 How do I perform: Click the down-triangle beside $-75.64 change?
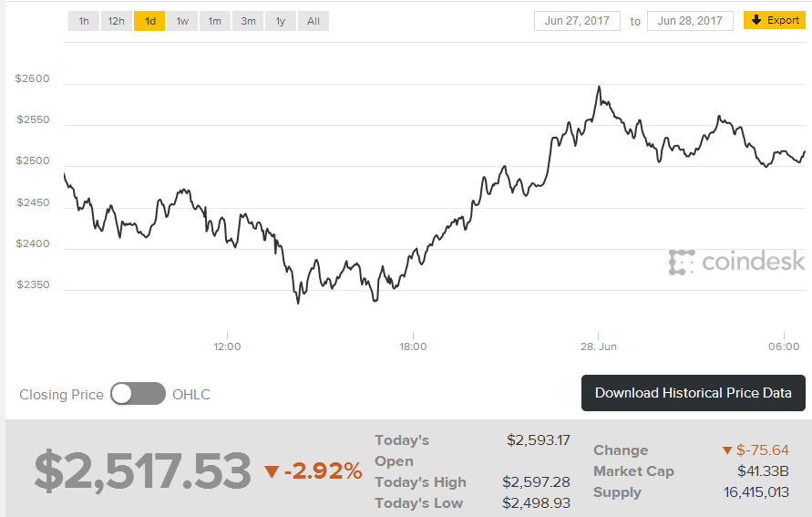(x=726, y=450)
